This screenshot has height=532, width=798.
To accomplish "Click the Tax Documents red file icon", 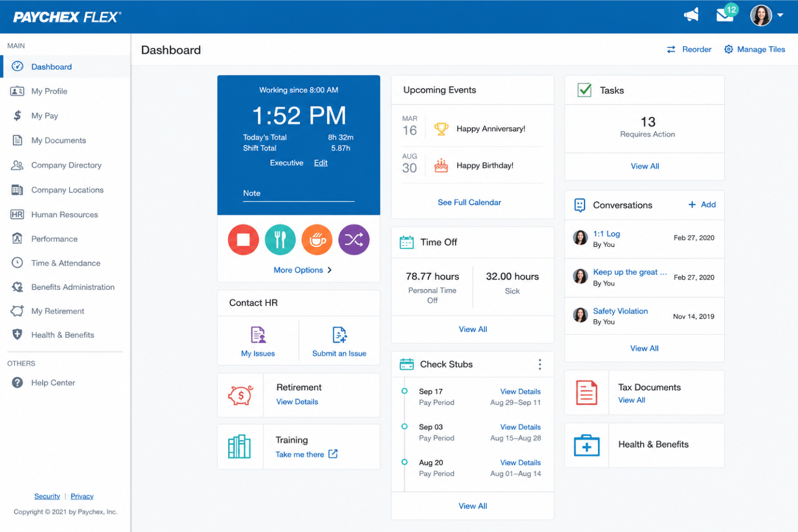I will (x=587, y=392).
